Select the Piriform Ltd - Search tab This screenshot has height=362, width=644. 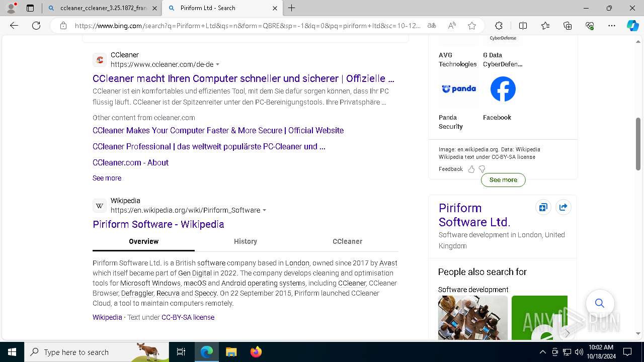(x=222, y=8)
